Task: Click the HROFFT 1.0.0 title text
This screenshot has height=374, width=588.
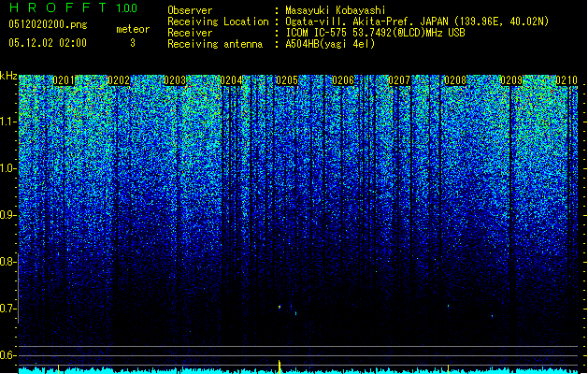Action: click(74, 7)
